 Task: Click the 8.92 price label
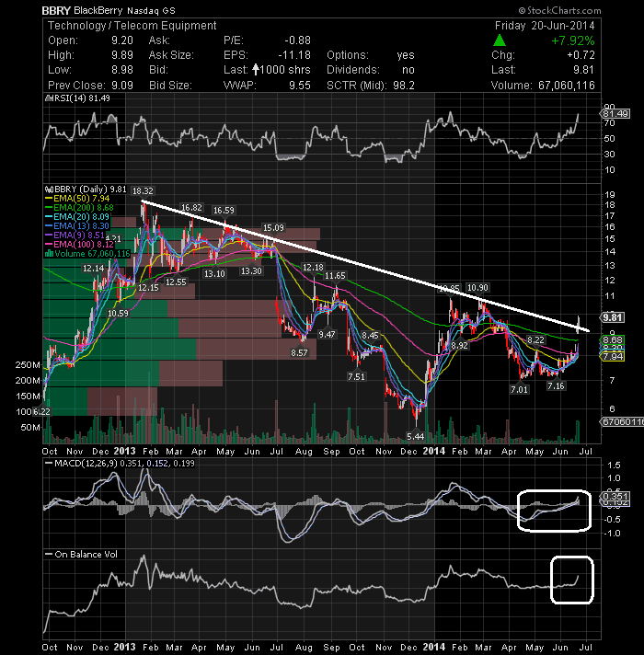pos(459,346)
